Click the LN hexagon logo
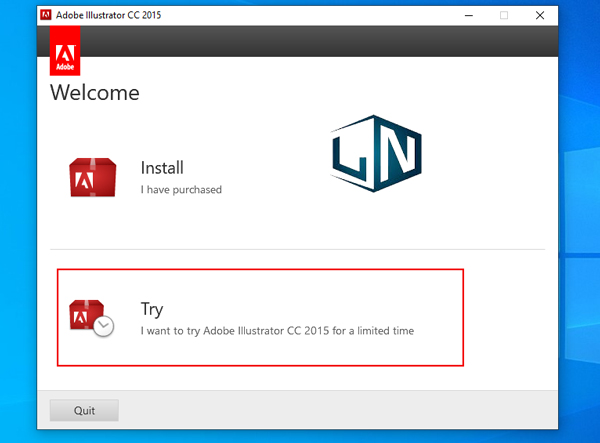Screen dimensions: 600x443 tap(376, 153)
